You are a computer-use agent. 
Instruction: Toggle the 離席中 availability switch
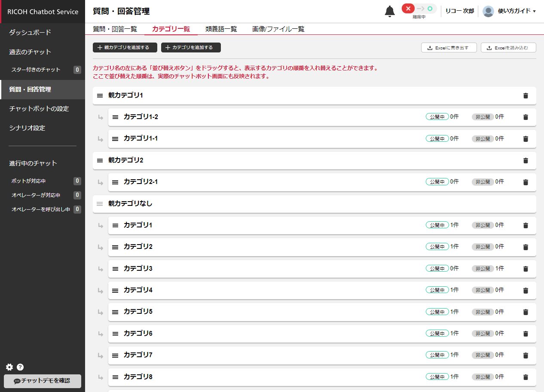pyautogui.click(x=419, y=9)
